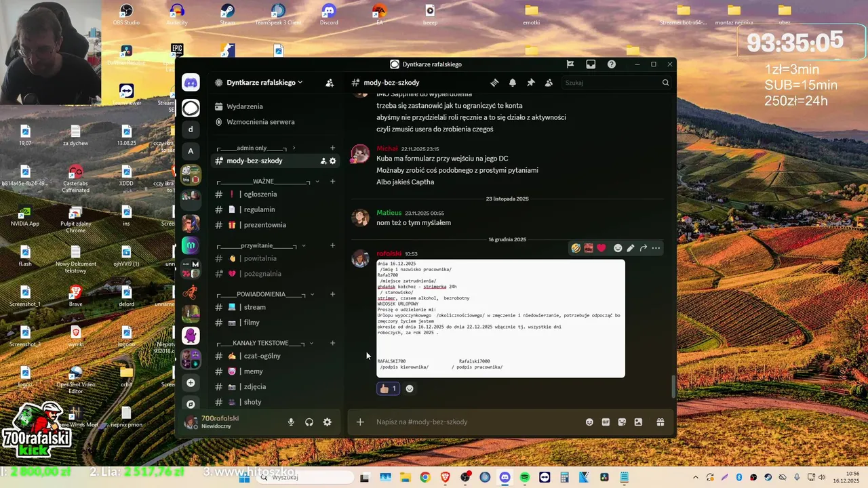Screen dimensions: 868x488
Task: Collapse the KANAŁY TEKSTOWE category
Action: pyautogui.click(x=265, y=343)
